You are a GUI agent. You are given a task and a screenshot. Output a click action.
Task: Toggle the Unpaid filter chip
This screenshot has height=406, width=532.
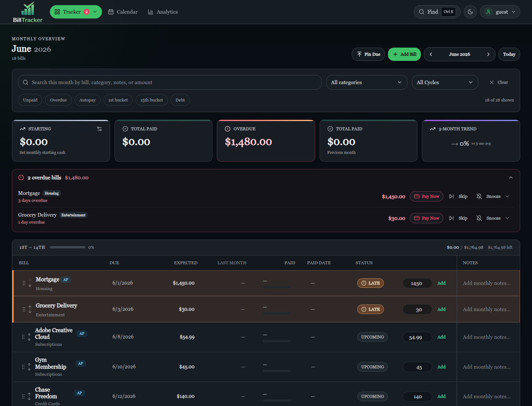(x=30, y=100)
